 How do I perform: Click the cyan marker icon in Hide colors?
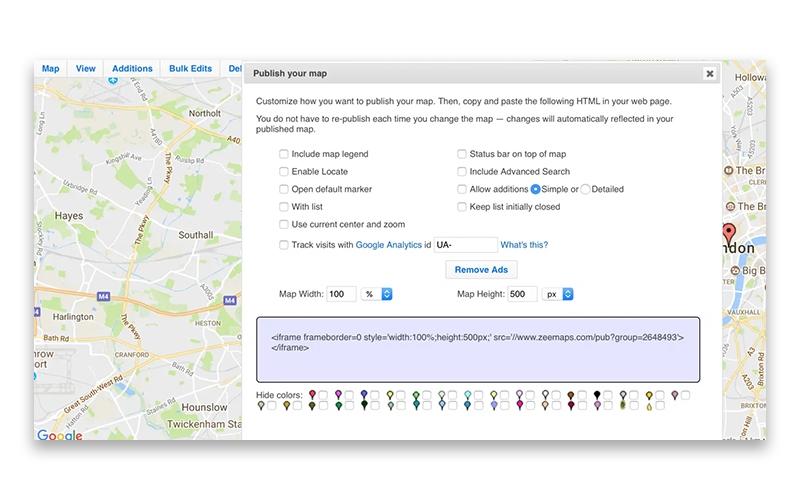point(468,395)
